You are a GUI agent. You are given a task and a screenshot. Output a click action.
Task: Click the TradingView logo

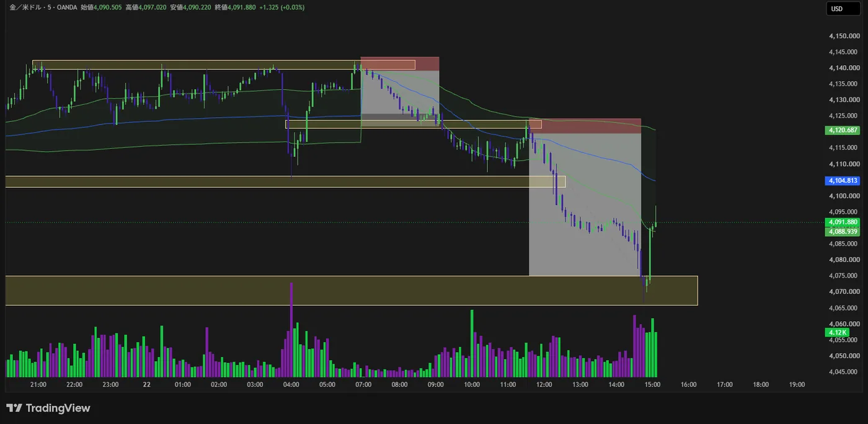click(x=48, y=408)
